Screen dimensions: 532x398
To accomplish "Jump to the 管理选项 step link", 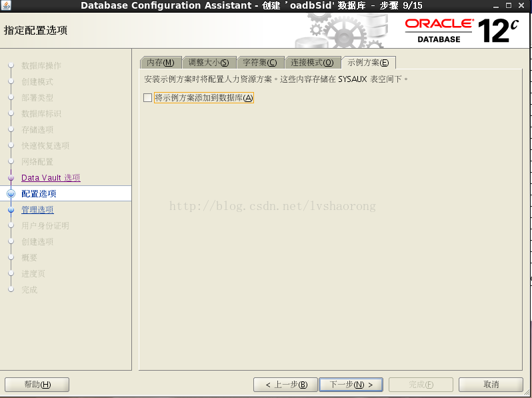I will pyautogui.click(x=37, y=210).
